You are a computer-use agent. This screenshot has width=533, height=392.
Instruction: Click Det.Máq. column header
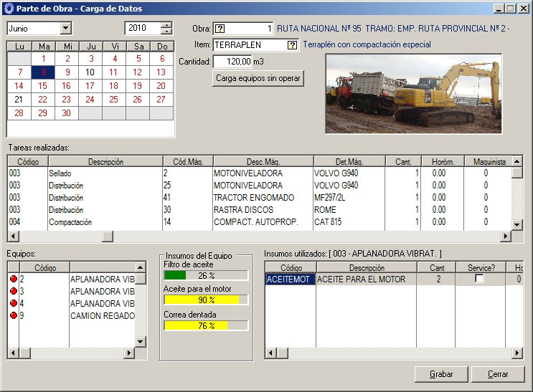click(349, 162)
